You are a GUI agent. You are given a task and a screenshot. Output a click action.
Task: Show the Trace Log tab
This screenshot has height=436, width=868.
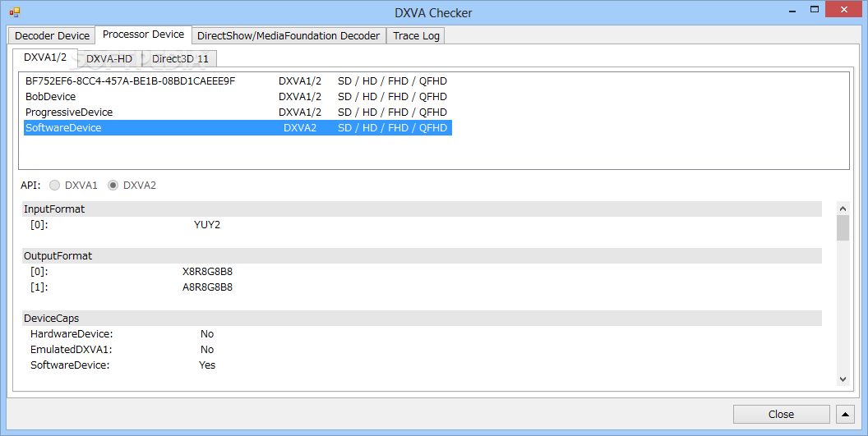point(416,35)
